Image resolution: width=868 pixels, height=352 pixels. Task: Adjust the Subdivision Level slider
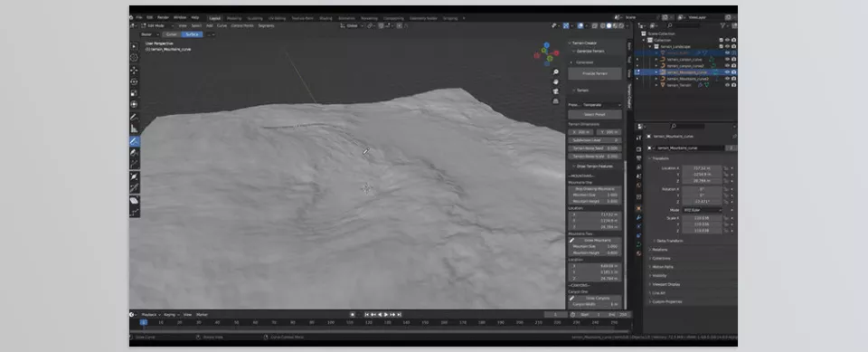[x=595, y=140]
